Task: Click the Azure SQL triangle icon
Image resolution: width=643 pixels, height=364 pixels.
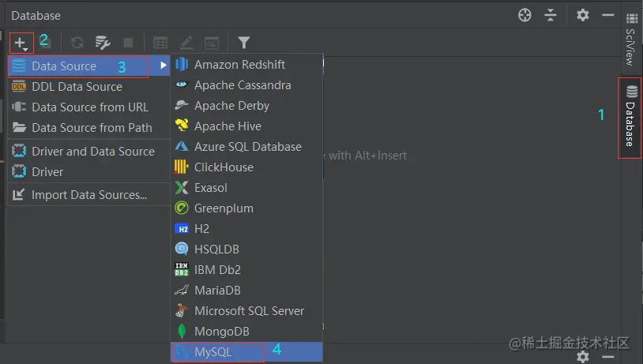Action: pos(181,146)
